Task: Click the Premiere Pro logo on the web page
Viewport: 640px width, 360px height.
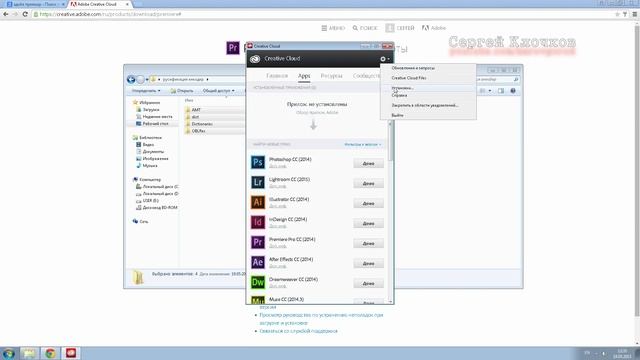Action: (x=233, y=48)
